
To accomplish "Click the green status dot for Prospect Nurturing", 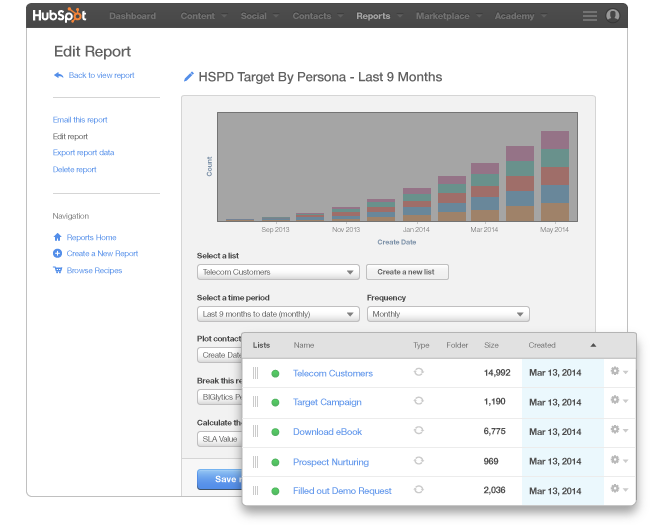I will coord(275,462).
